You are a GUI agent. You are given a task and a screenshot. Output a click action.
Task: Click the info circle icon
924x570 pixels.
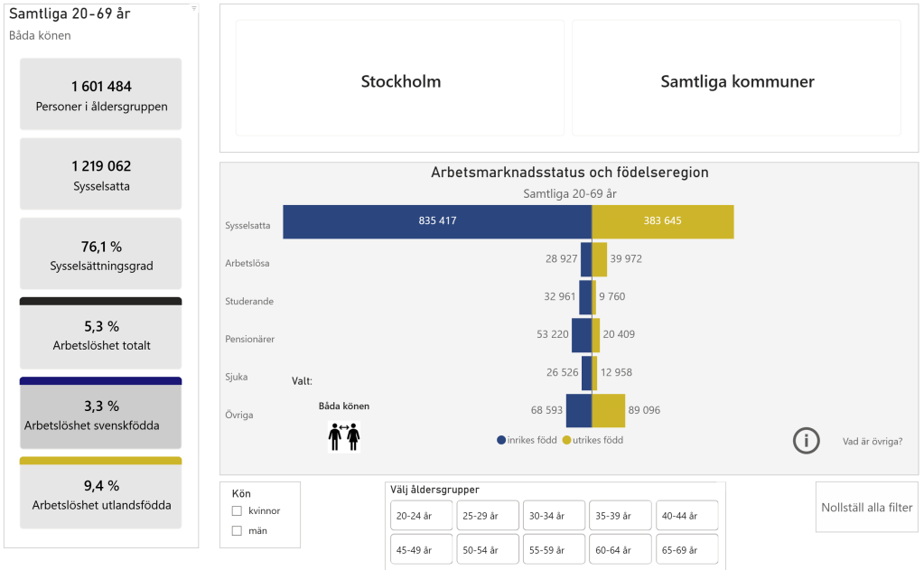tap(806, 441)
